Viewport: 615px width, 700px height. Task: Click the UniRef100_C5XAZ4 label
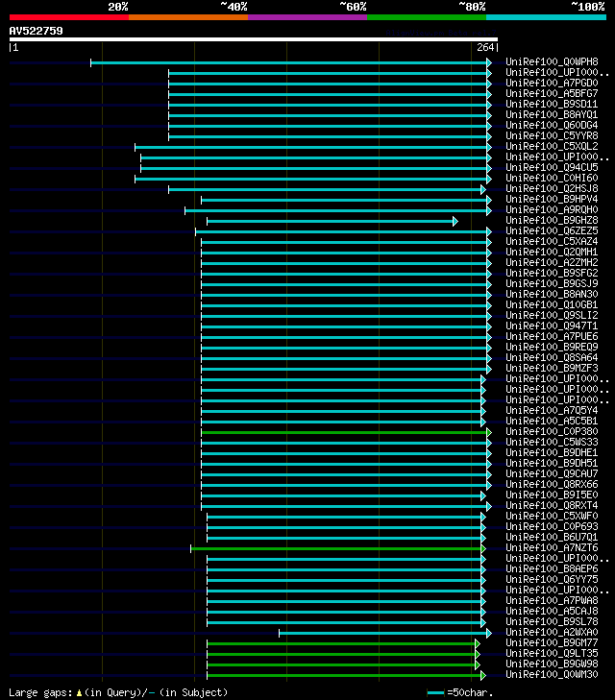point(552,242)
